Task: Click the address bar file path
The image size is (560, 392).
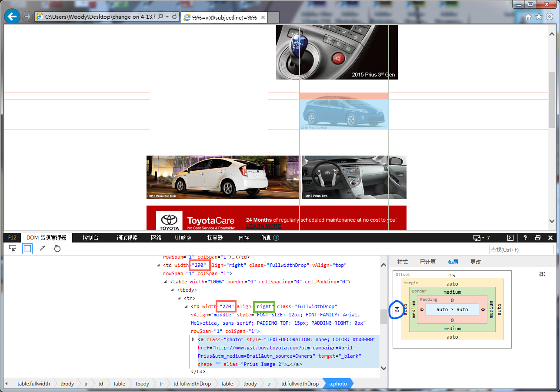Action: point(100,17)
